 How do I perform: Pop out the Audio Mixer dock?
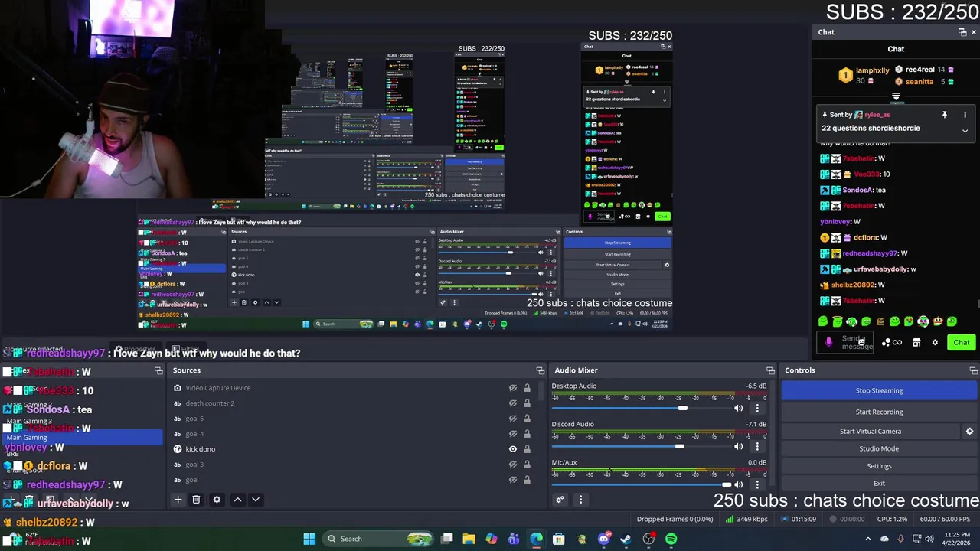point(770,370)
